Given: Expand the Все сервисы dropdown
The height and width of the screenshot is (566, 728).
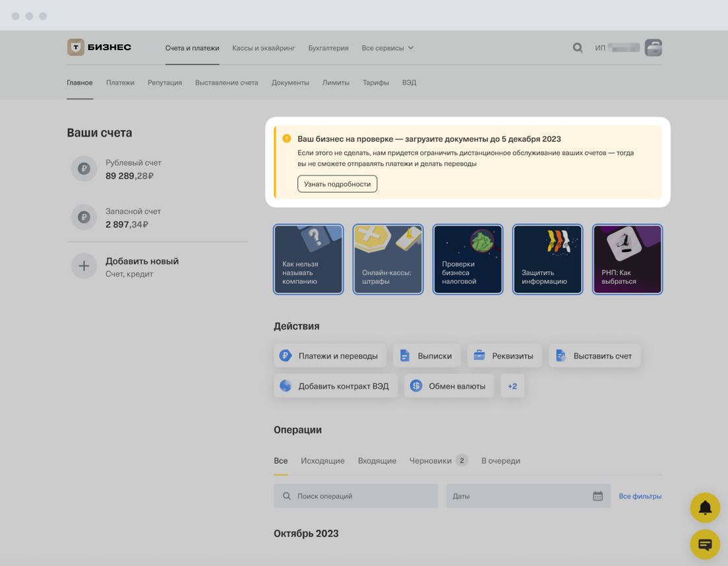Looking at the screenshot, I should pyautogui.click(x=387, y=48).
